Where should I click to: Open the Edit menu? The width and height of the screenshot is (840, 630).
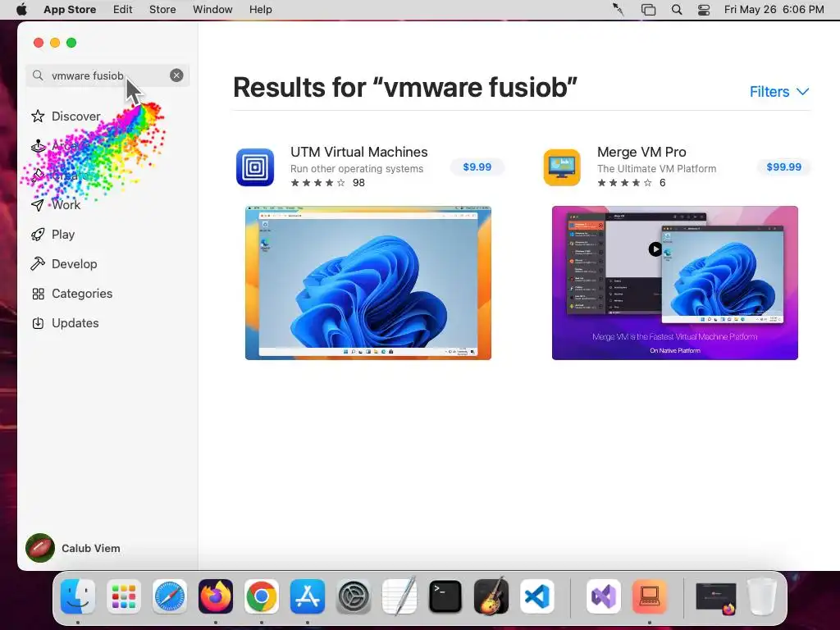[x=123, y=10]
